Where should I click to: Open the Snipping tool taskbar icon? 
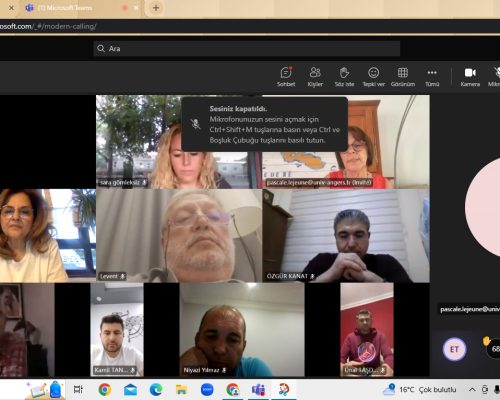[284, 389]
